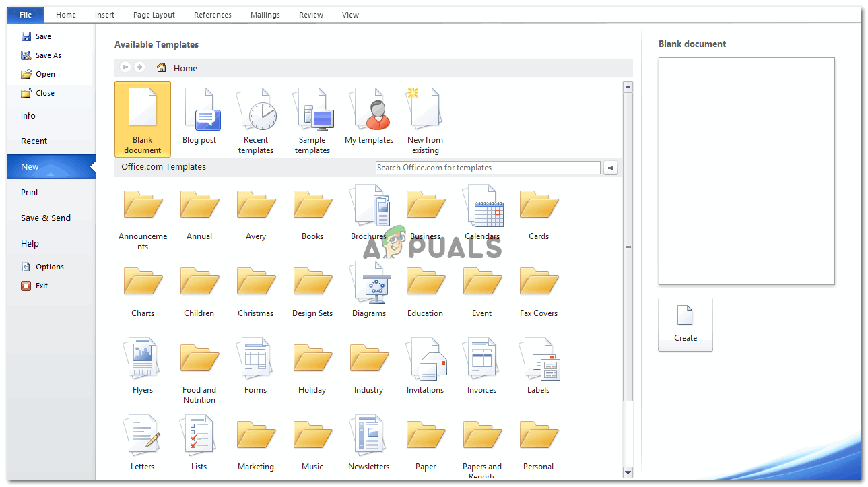Viewport: 868px width, 487px height.
Task: Click the Office.com templates search box
Action: coord(488,167)
